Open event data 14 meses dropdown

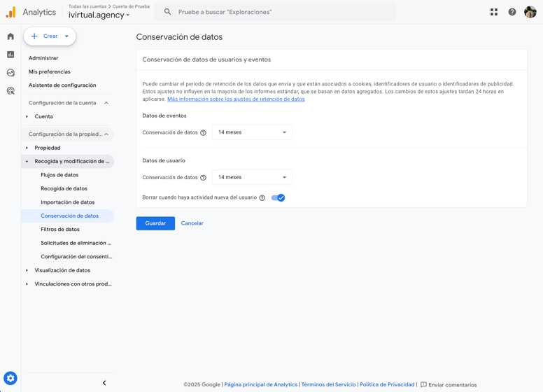(252, 132)
